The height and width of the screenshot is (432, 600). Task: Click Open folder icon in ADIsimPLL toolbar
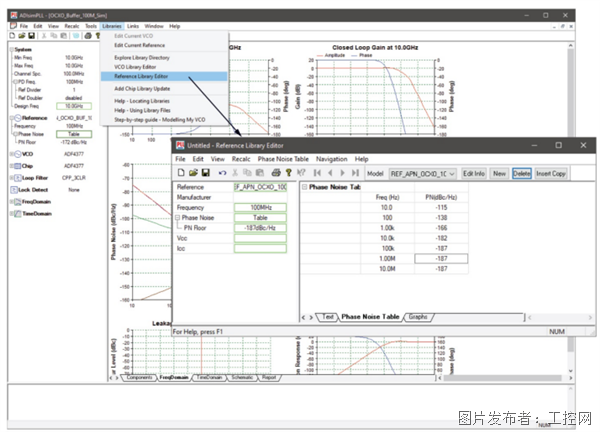pos(22,36)
